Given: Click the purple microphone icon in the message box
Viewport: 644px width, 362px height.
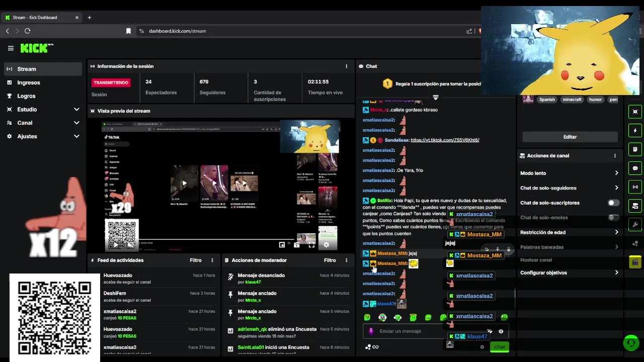Looking at the screenshot, I should pyautogui.click(x=371, y=331).
